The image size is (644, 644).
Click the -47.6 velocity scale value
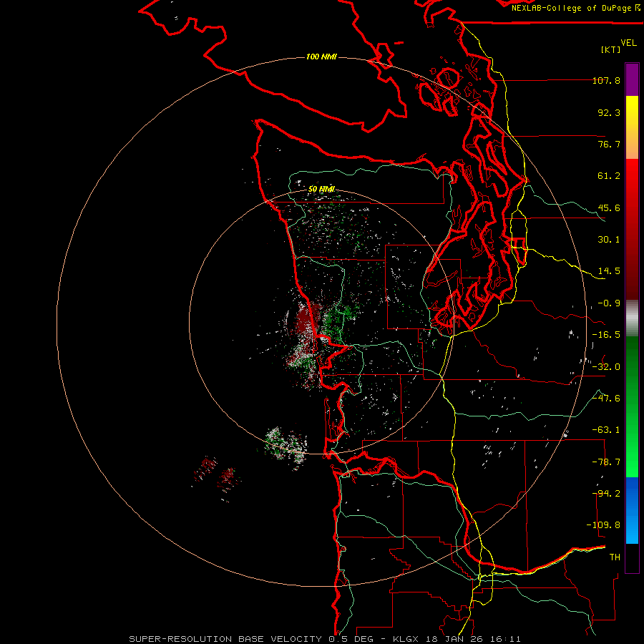[606, 399]
